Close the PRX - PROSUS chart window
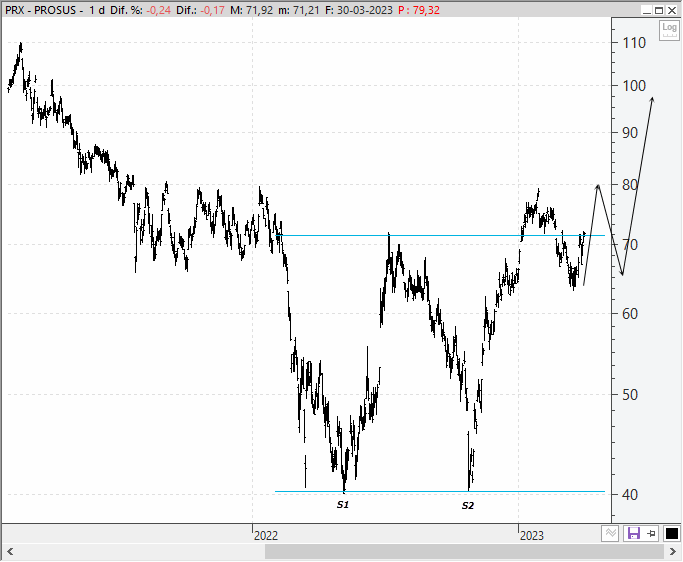Screen dimensions: 683x562 tap(672, 10)
